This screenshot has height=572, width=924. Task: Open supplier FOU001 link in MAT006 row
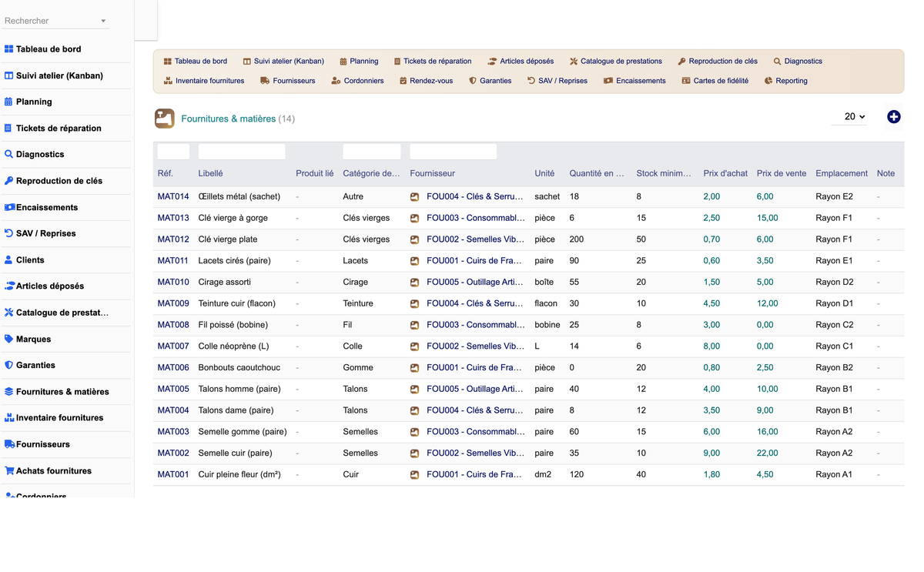point(474,368)
